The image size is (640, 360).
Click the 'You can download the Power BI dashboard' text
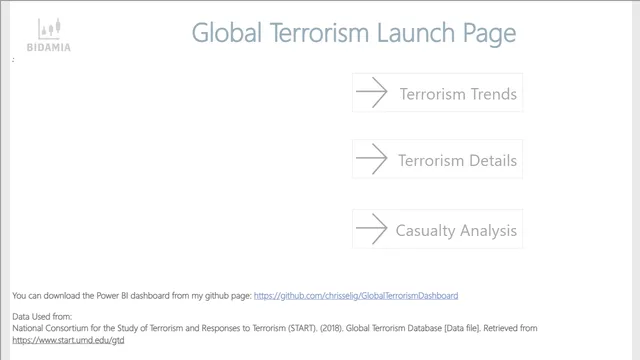tap(132, 296)
